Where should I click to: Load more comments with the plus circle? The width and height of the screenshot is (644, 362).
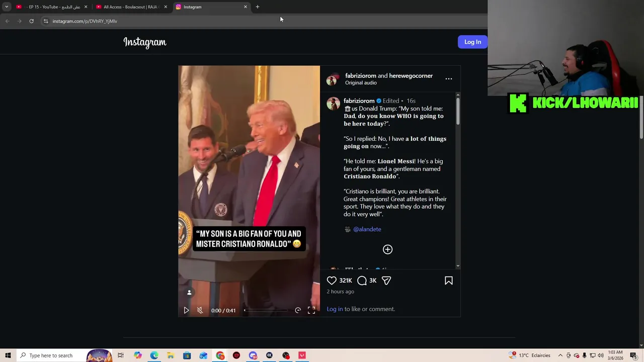point(387,249)
